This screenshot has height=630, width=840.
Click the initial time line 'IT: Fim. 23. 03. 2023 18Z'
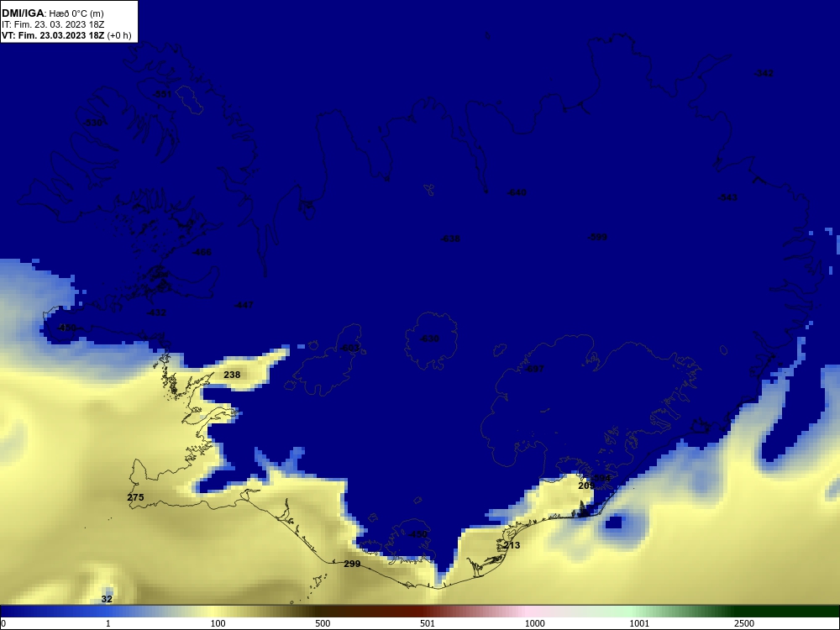(52, 24)
